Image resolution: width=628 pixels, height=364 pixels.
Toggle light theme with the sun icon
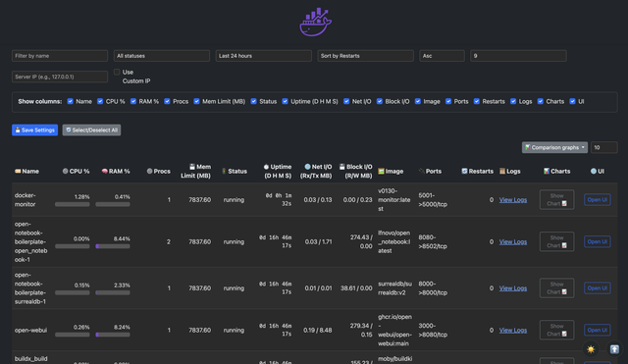[591, 349]
